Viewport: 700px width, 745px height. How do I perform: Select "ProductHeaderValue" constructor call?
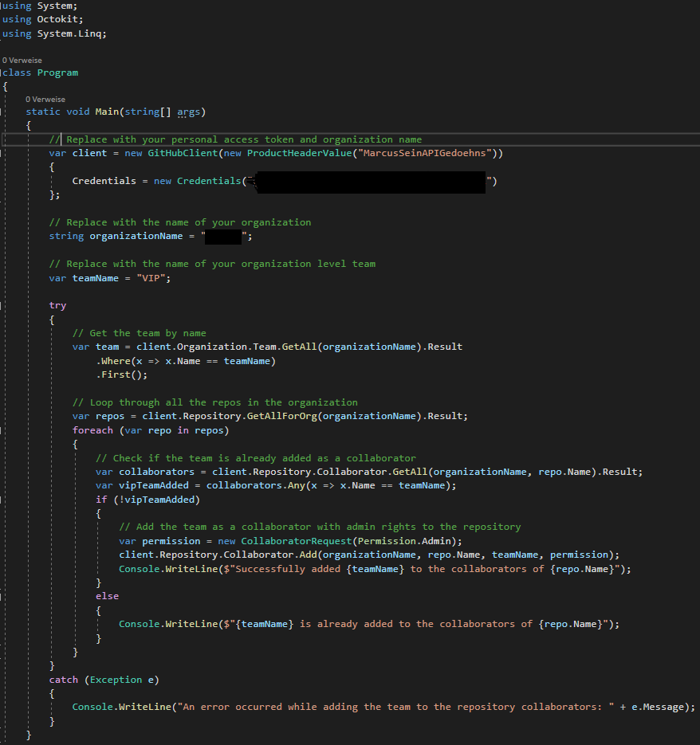300,153
